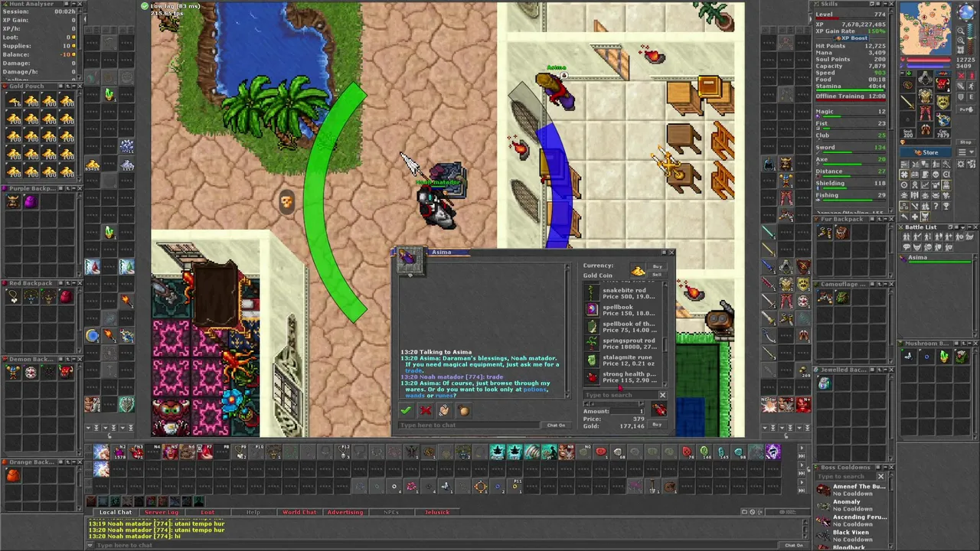Click the Buy button under the gold total
The height and width of the screenshot is (551, 980).
point(657,425)
